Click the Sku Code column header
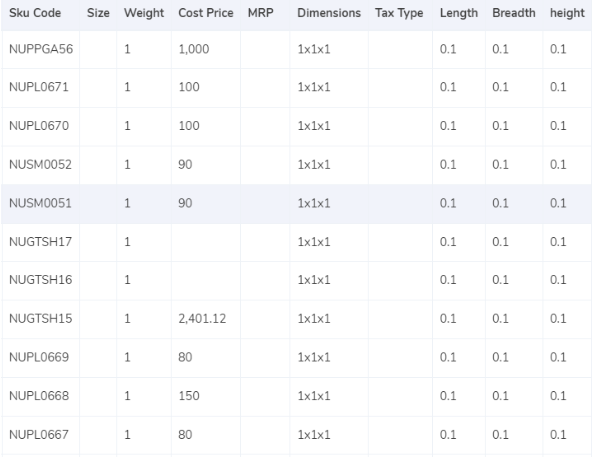Image resolution: width=593 pixels, height=462 pixels. tap(35, 13)
